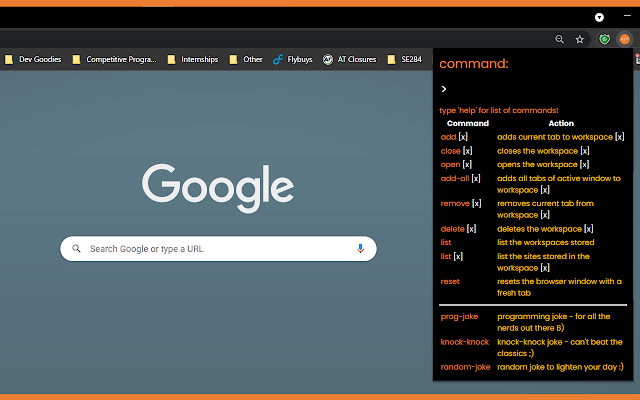
Task: Click the round dropdown arrow in title bar
Action: click(x=599, y=17)
